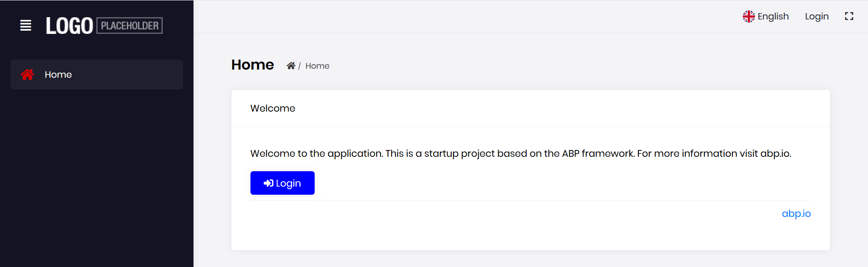Click the white LOGO text in the sidebar

(70, 26)
